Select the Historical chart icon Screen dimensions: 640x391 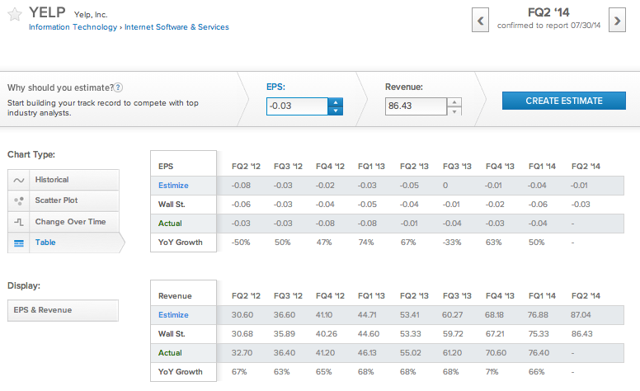[19, 180]
